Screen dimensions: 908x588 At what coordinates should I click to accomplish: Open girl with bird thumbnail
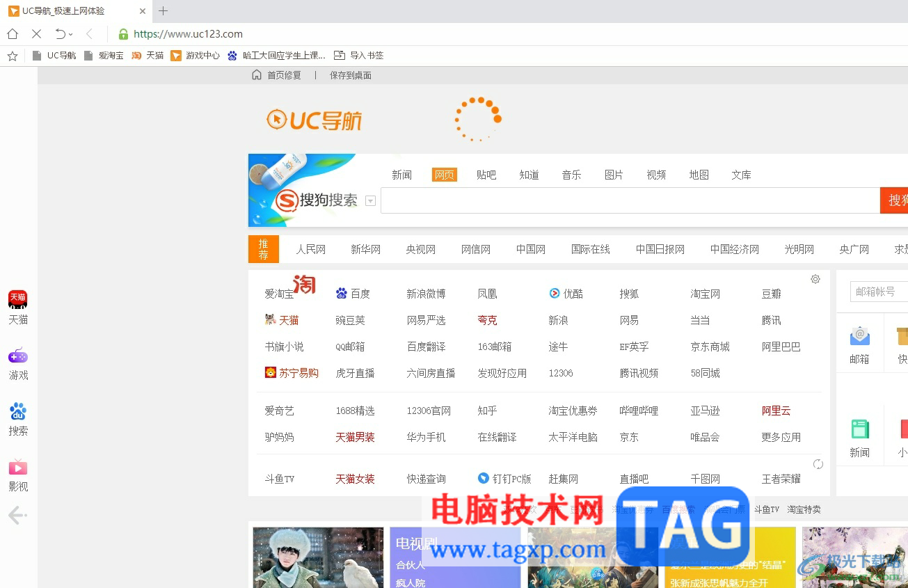(318, 557)
